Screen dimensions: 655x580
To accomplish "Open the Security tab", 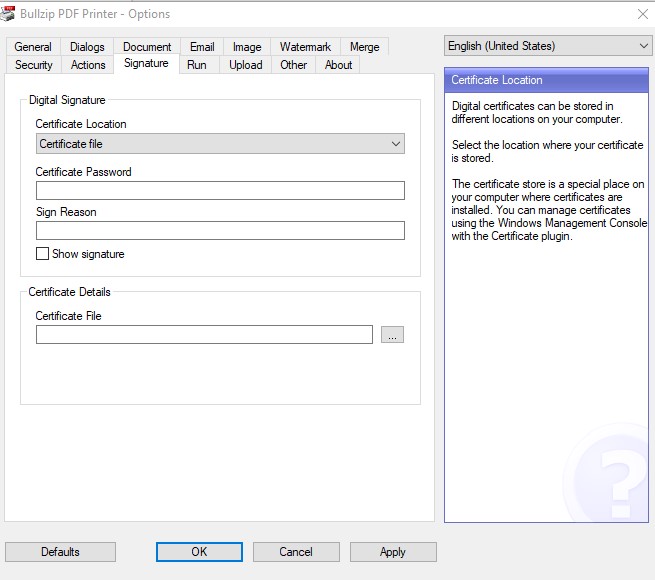I will click(34, 65).
